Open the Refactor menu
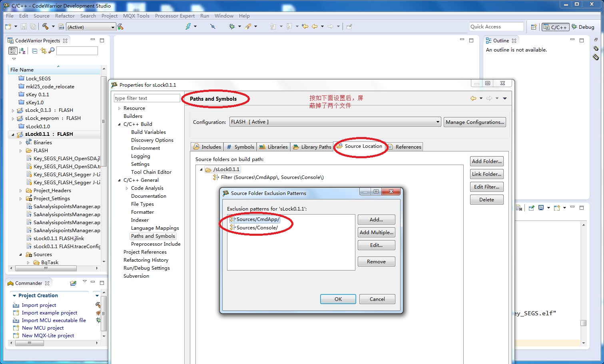 tap(65, 16)
